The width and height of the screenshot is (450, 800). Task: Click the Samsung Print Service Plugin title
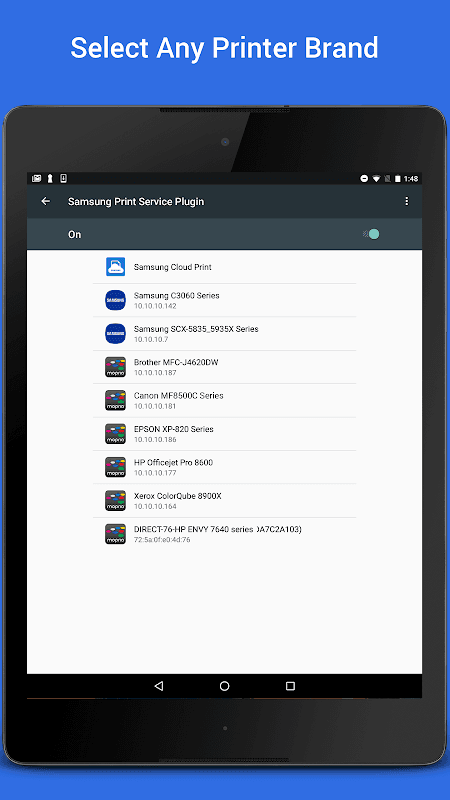click(x=136, y=202)
